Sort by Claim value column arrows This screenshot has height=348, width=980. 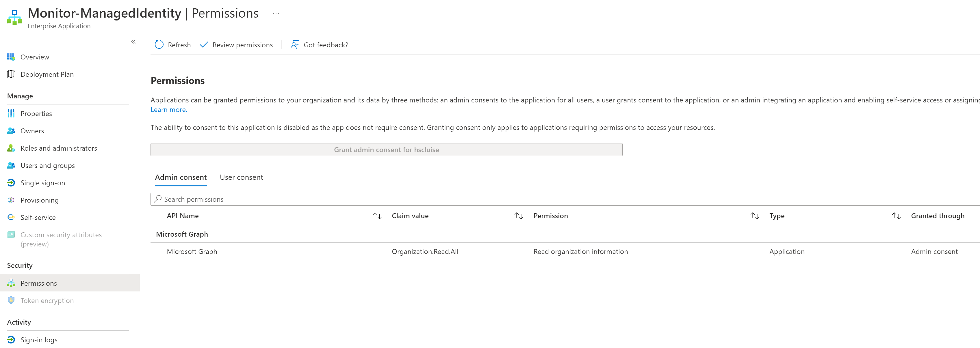[519, 216]
